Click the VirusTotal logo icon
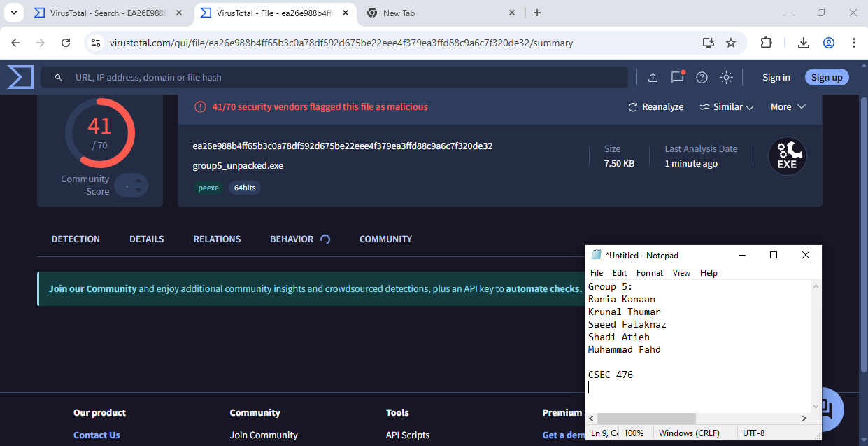The image size is (868, 446). point(20,77)
